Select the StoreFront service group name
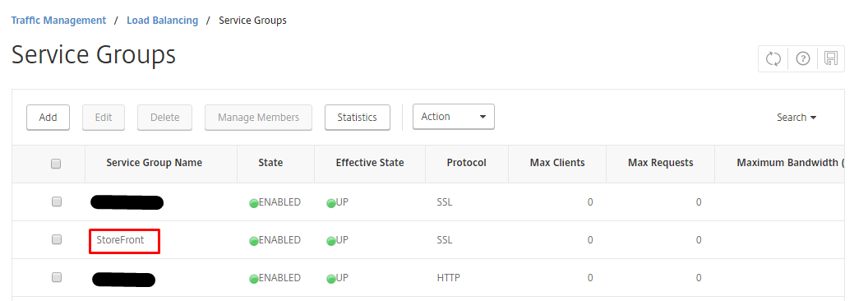The width and height of the screenshot is (868, 301). coord(120,240)
